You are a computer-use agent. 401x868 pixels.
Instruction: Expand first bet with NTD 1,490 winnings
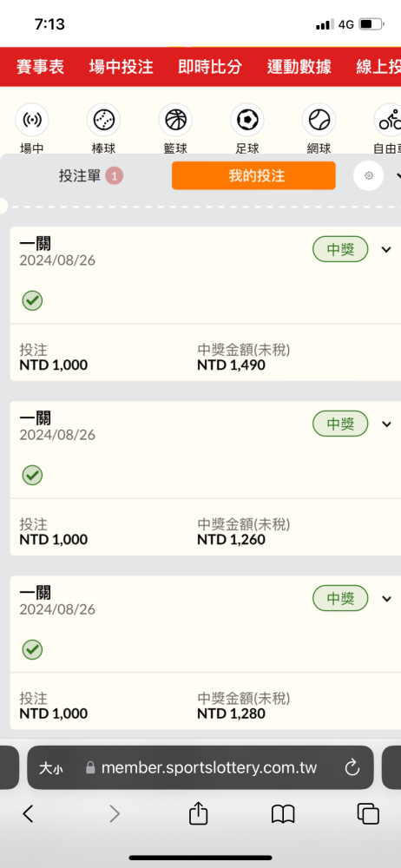coord(386,250)
